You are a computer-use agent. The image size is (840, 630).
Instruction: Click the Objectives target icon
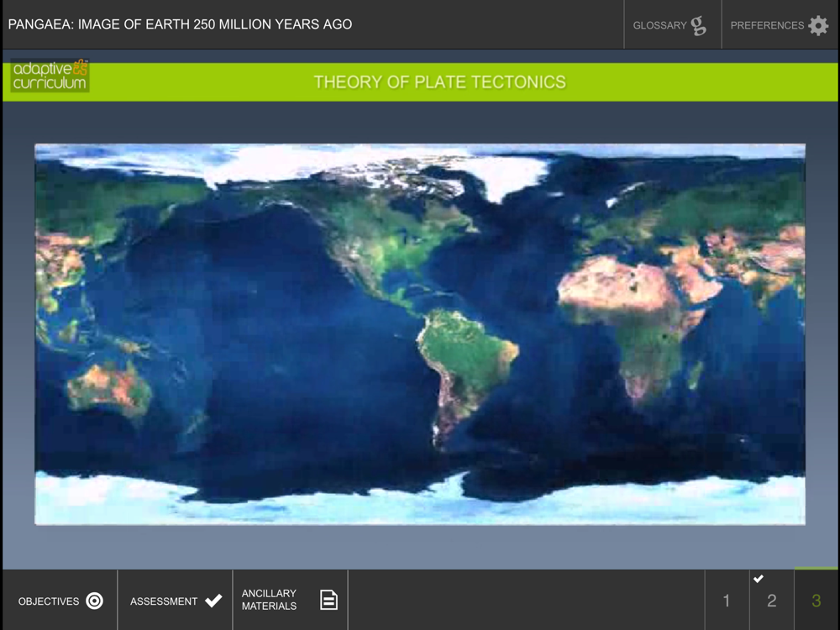(x=95, y=601)
